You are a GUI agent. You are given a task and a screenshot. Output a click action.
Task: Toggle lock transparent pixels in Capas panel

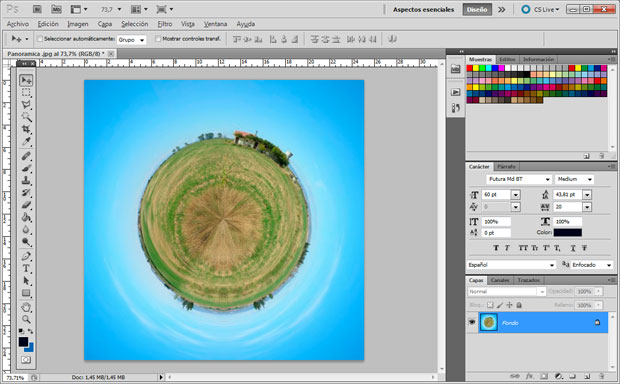[x=490, y=305]
